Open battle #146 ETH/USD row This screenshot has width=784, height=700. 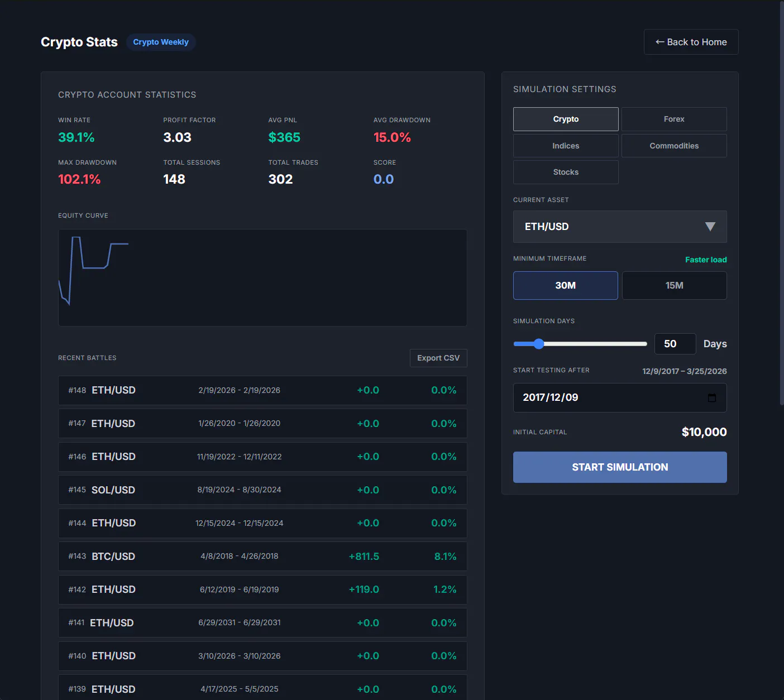click(x=262, y=457)
